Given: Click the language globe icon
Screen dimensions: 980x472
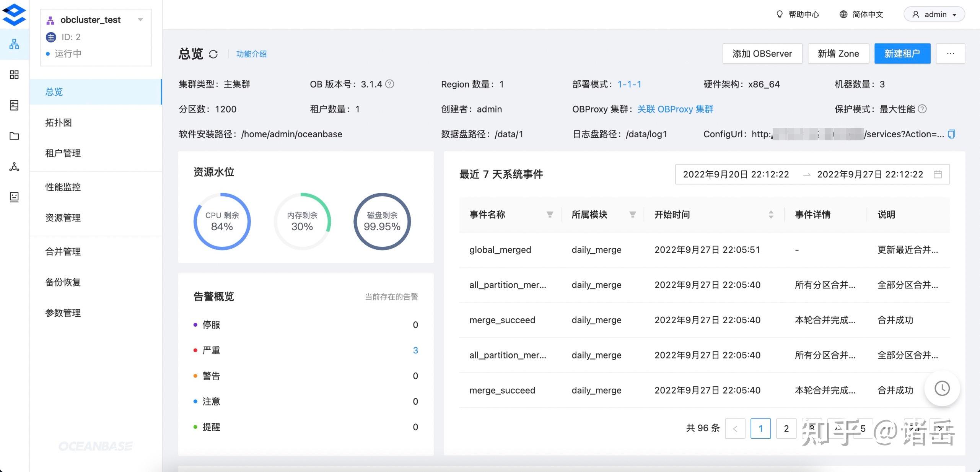Looking at the screenshot, I should click(x=843, y=14).
